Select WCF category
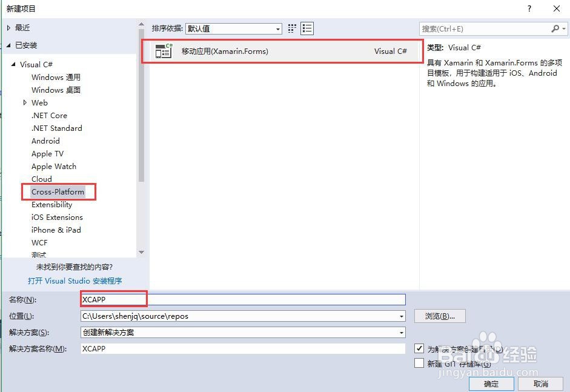Viewport: 570px width, 392px height. 39,242
